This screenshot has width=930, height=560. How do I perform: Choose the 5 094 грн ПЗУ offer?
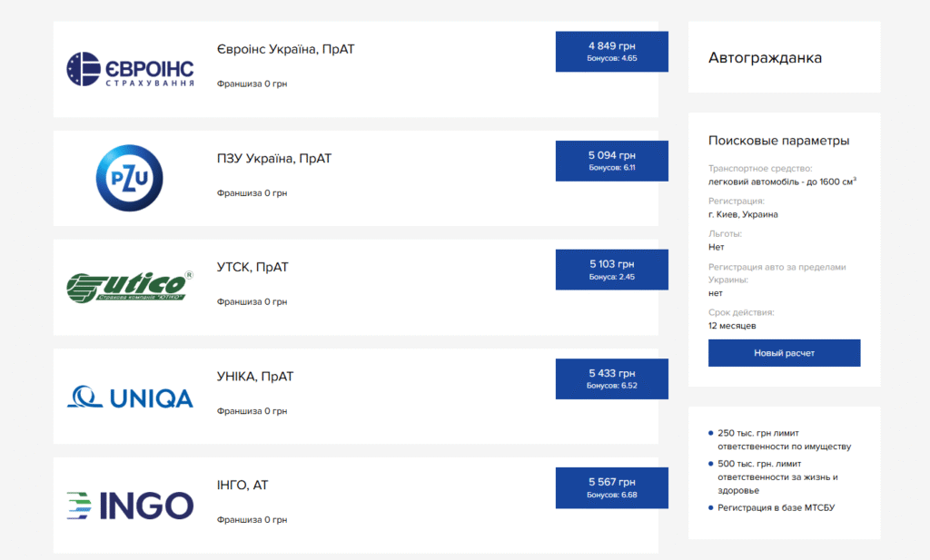coord(611,161)
